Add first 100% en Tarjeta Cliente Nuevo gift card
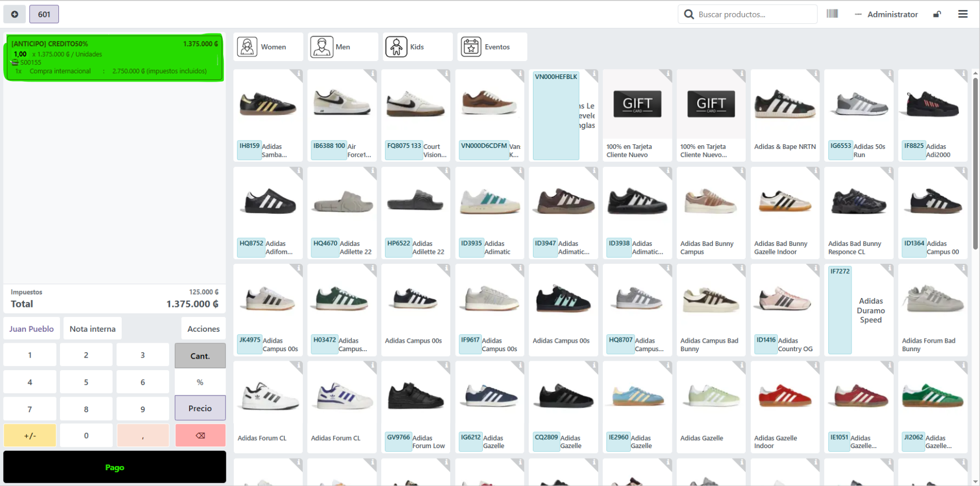Image resolution: width=980 pixels, height=486 pixels. point(637,115)
